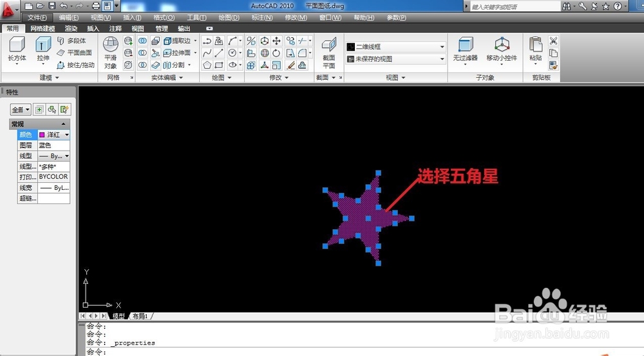Click the rotate icon in 修改 panel
644x356 pixels.
coord(276,53)
